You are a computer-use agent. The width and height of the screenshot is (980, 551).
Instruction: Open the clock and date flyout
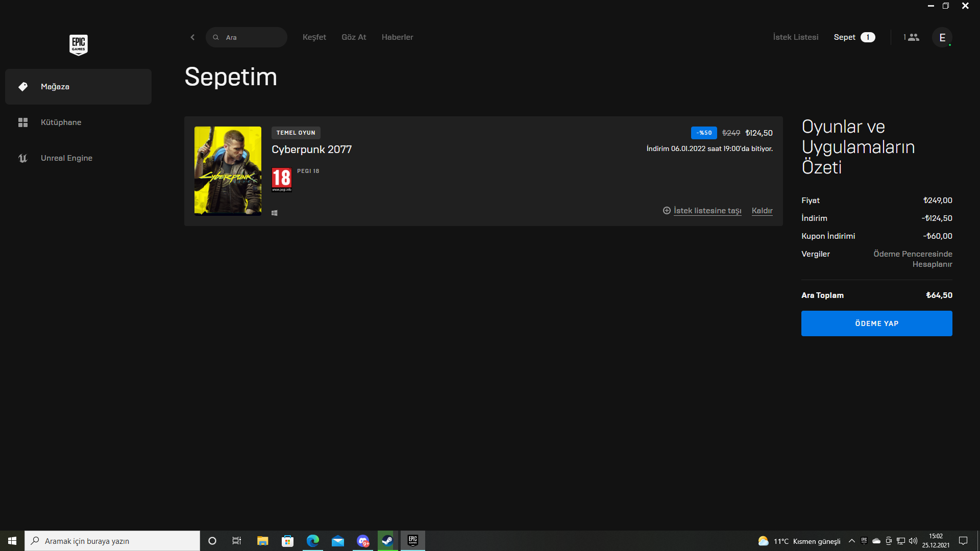[936, 541]
